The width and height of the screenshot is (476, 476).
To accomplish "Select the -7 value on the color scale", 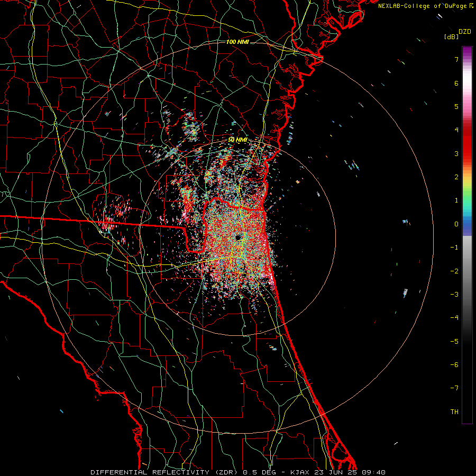I will tap(454, 388).
